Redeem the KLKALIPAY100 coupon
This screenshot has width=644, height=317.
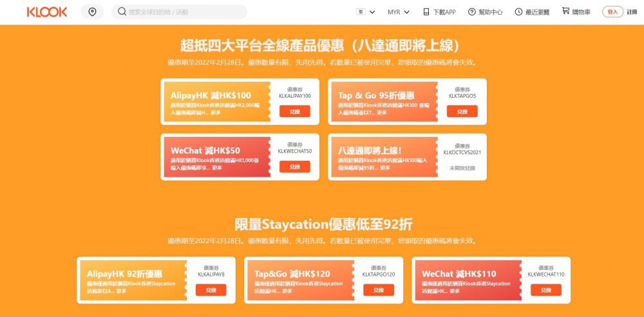295,111
